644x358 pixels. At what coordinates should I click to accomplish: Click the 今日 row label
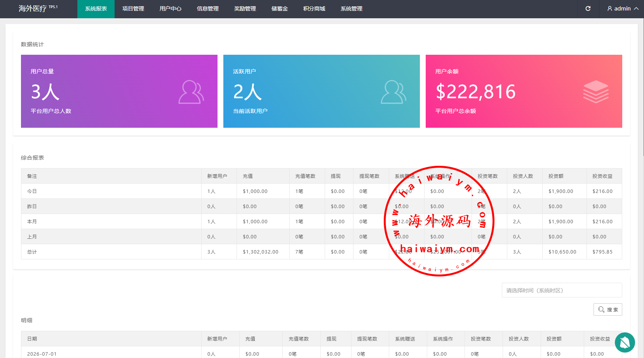(x=32, y=191)
